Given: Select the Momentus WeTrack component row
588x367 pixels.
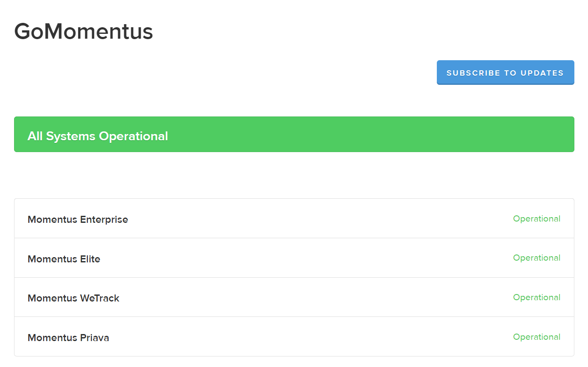Looking at the screenshot, I should [294, 298].
